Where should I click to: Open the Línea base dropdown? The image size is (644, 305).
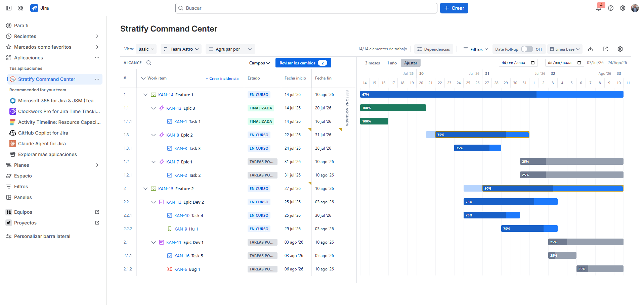[x=565, y=49]
